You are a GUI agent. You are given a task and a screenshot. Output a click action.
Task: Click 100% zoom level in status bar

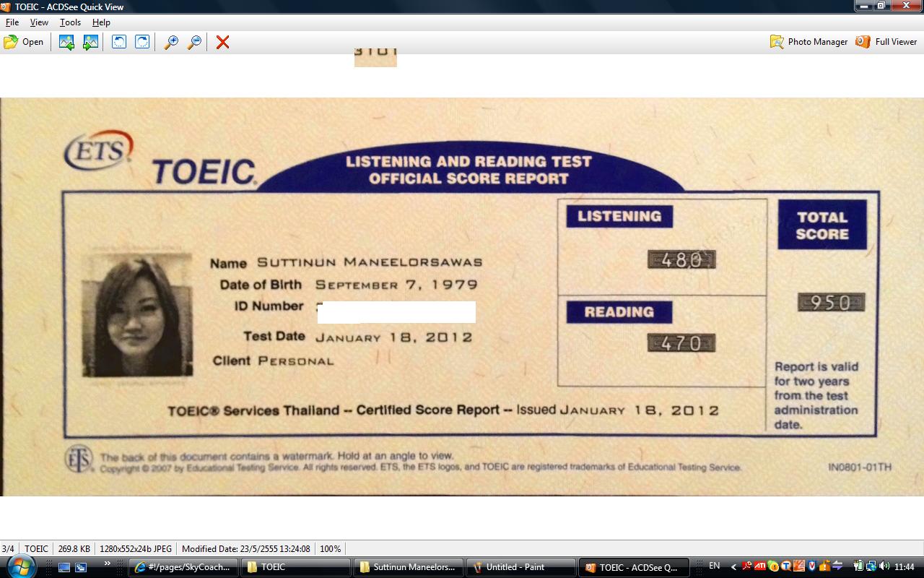click(330, 548)
